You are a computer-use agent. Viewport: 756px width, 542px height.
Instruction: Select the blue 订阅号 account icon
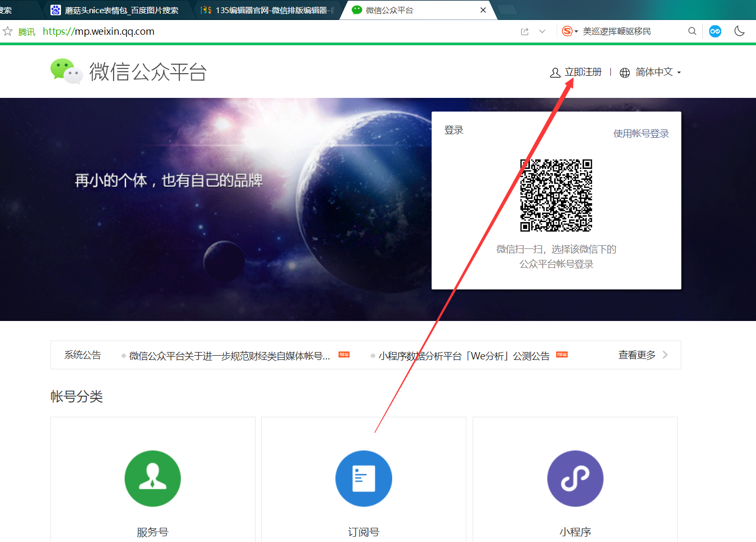(363, 478)
